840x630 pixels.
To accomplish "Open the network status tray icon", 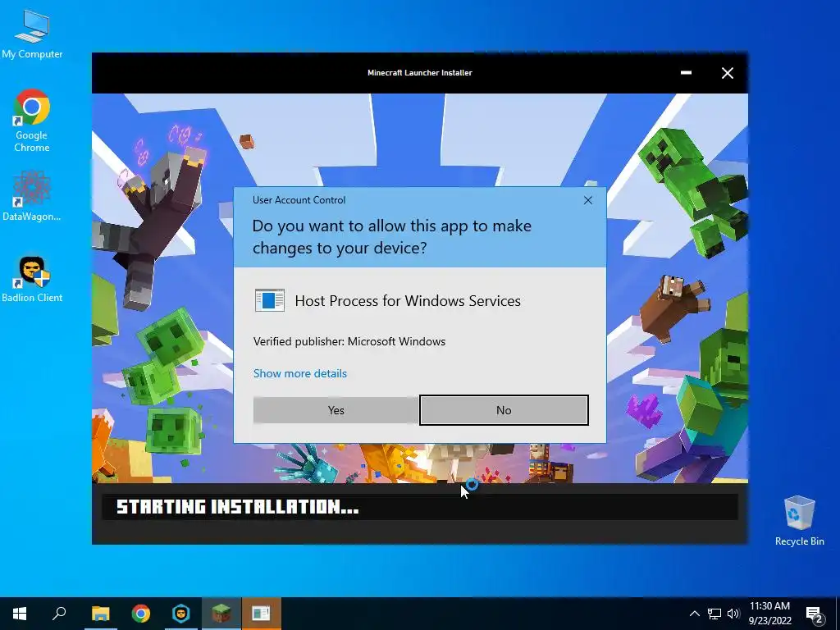I will 714,614.
